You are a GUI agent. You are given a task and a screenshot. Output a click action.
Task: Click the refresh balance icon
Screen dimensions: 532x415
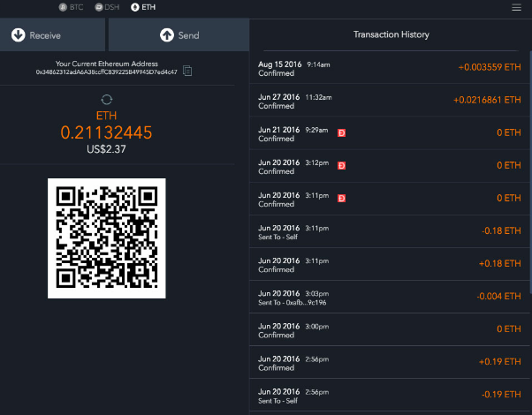(x=107, y=100)
